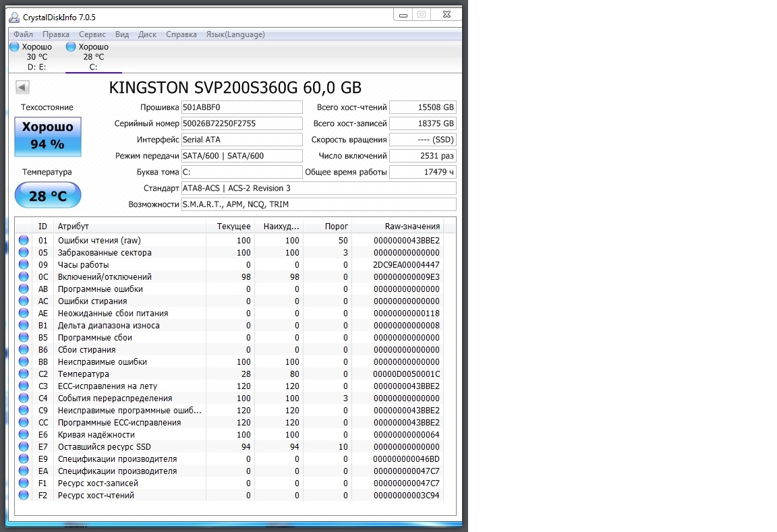Click status icon of Оставшийся ресурс SSD row
Viewport: 777px width, 532px height.
coord(24,447)
